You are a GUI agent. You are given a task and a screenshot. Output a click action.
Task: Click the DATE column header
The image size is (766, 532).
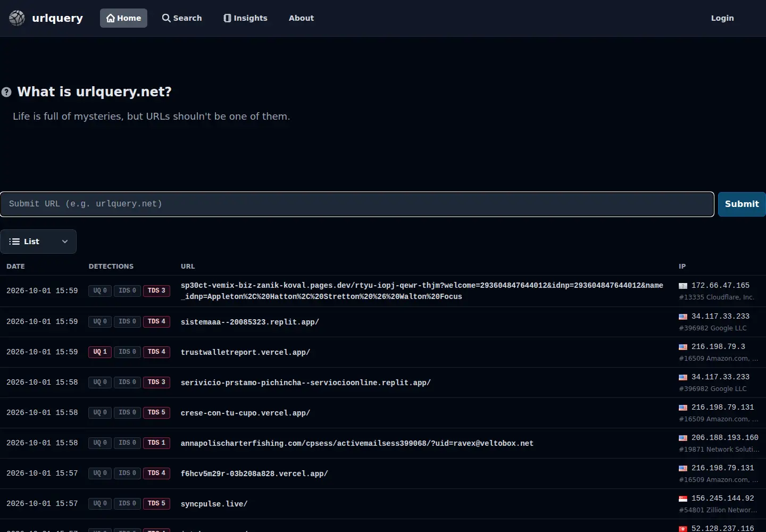click(x=15, y=267)
